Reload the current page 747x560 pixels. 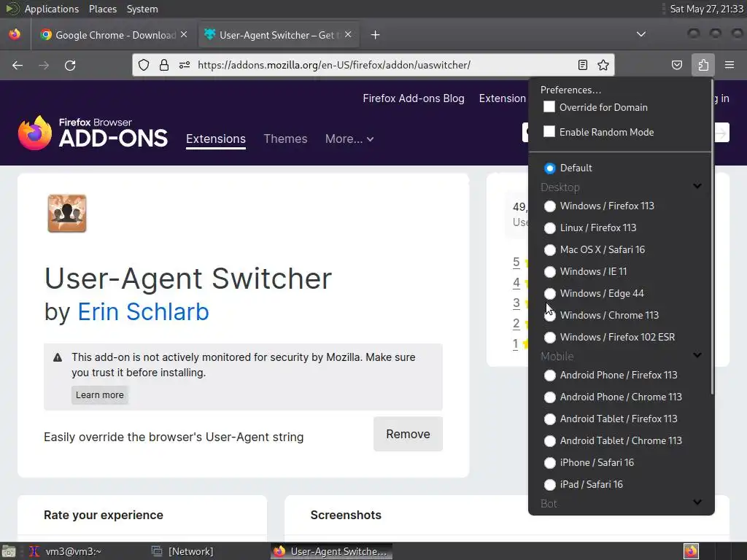(70, 65)
